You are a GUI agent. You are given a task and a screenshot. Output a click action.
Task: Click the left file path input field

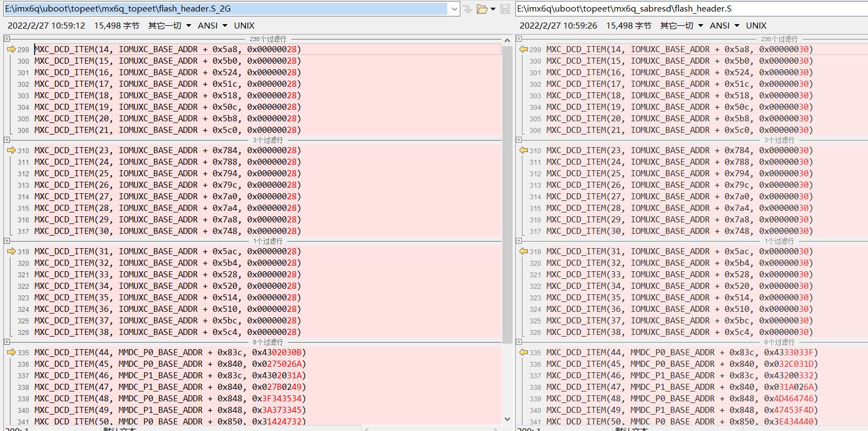coord(226,9)
